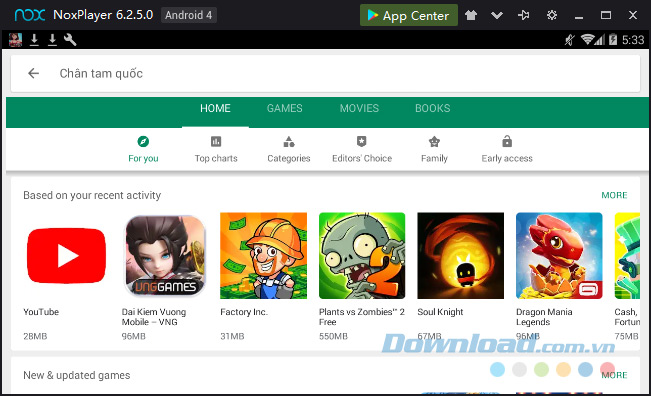This screenshot has height=396, width=651.
Task: Click the Dai Kiem Vuong Mobile – VNG title
Action: click(154, 317)
